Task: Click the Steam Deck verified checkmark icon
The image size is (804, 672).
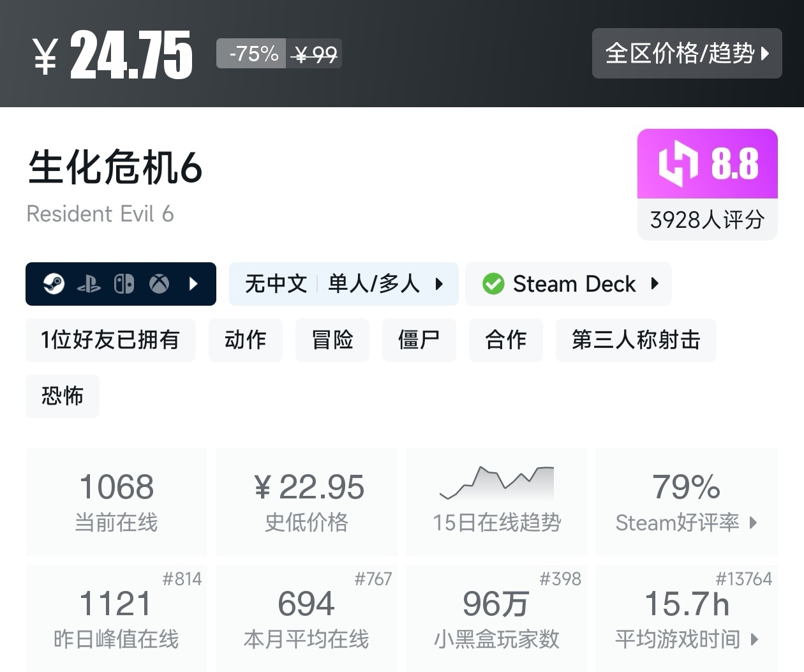Action: (x=493, y=283)
